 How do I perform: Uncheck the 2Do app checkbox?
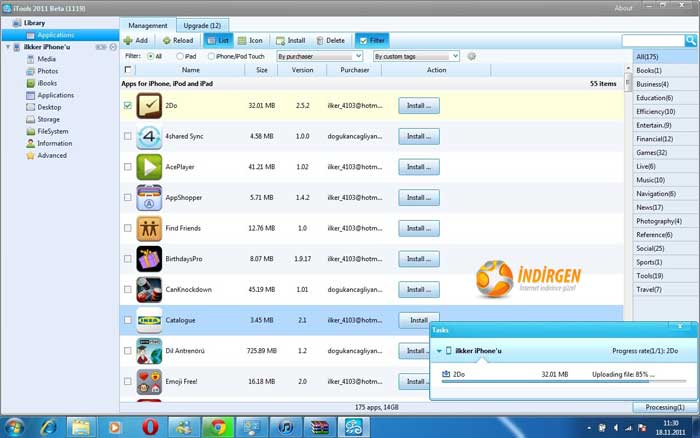[x=127, y=105]
